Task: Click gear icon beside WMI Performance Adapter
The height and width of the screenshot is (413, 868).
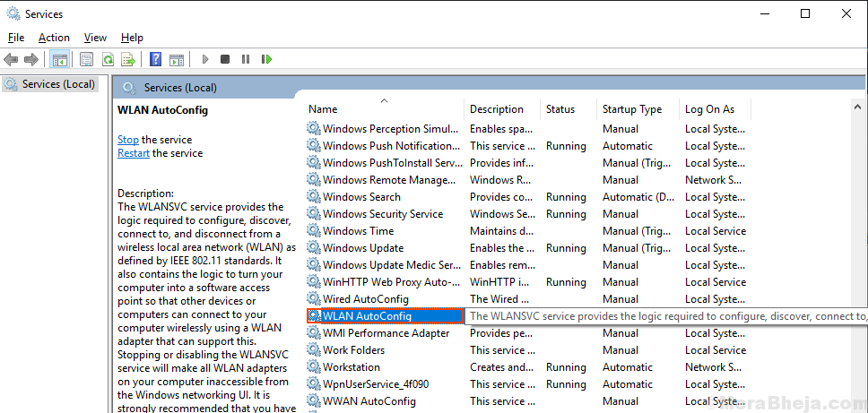Action: (314, 333)
